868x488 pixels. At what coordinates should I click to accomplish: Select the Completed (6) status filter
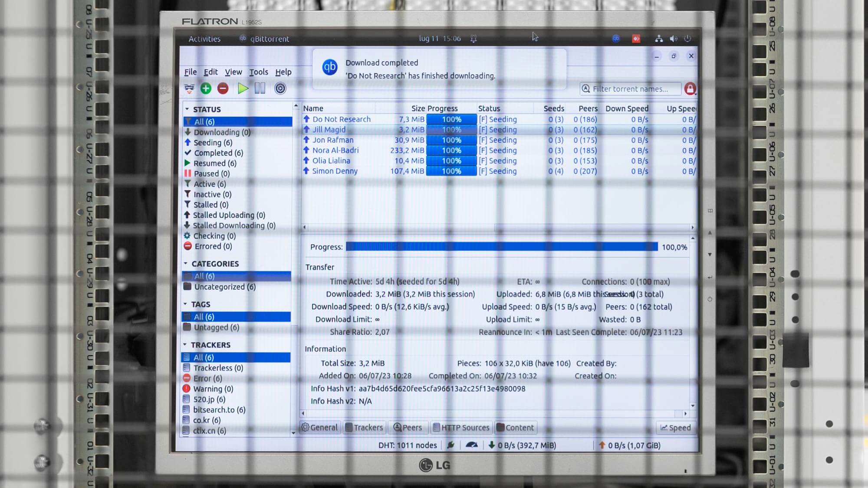(x=237, y=153)
